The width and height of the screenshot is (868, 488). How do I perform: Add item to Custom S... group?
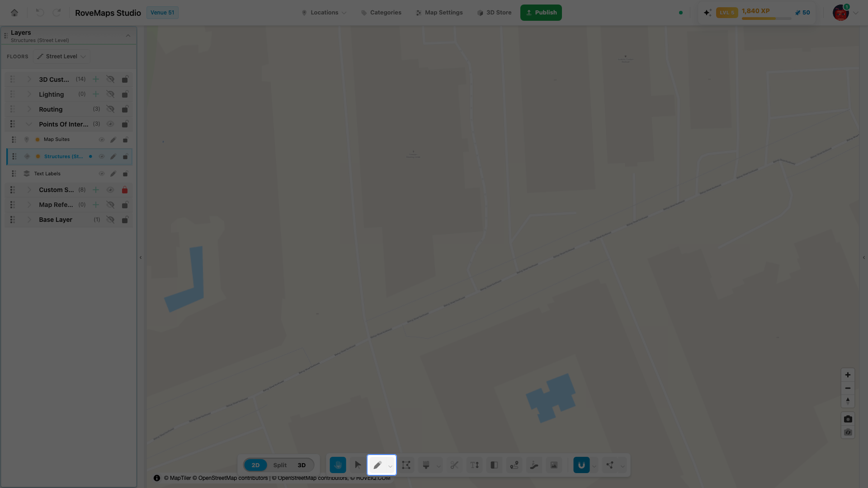96,190
